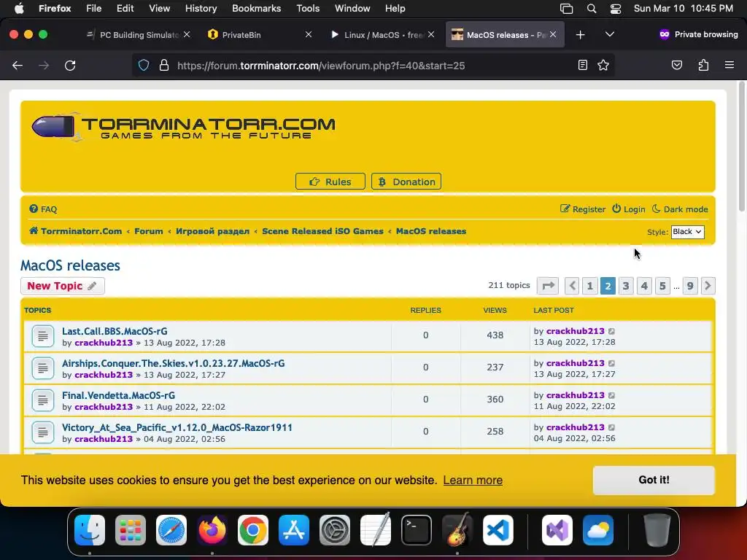Go to next page arrow in pagination
Image resolution: width=747 pixels, height=560 pixels.
708,286
